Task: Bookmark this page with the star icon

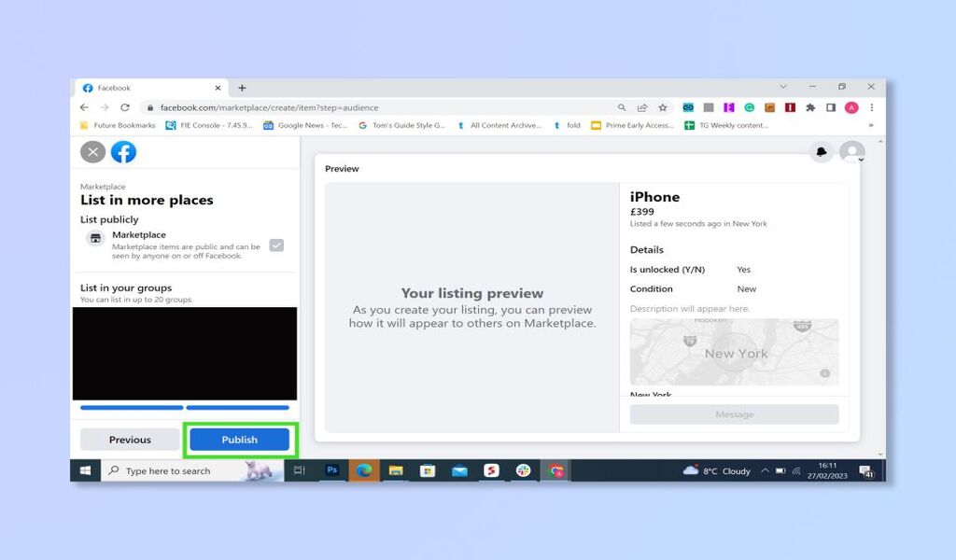Action: point(663,107)
